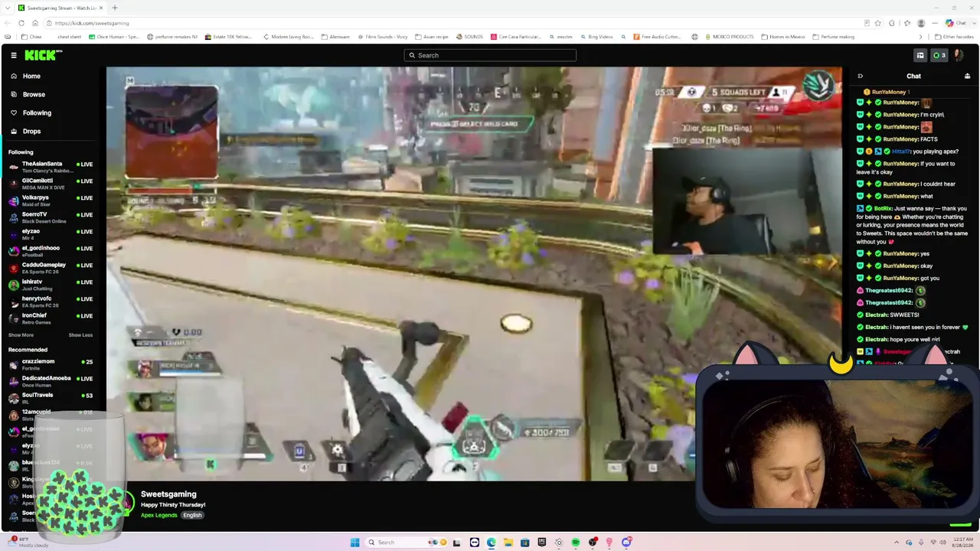Click the Sweetsgaming streamer name
Screen dimensions: 980x551
[x=168, y=494]
